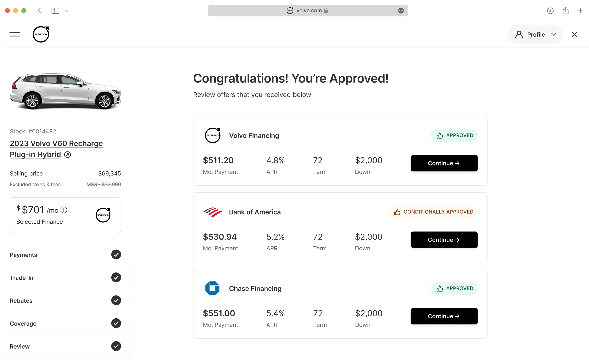The width and height of the screenshot is (589, 364).
Task: Toggle the Safari sidebar icon
Action: click(55, 11)
